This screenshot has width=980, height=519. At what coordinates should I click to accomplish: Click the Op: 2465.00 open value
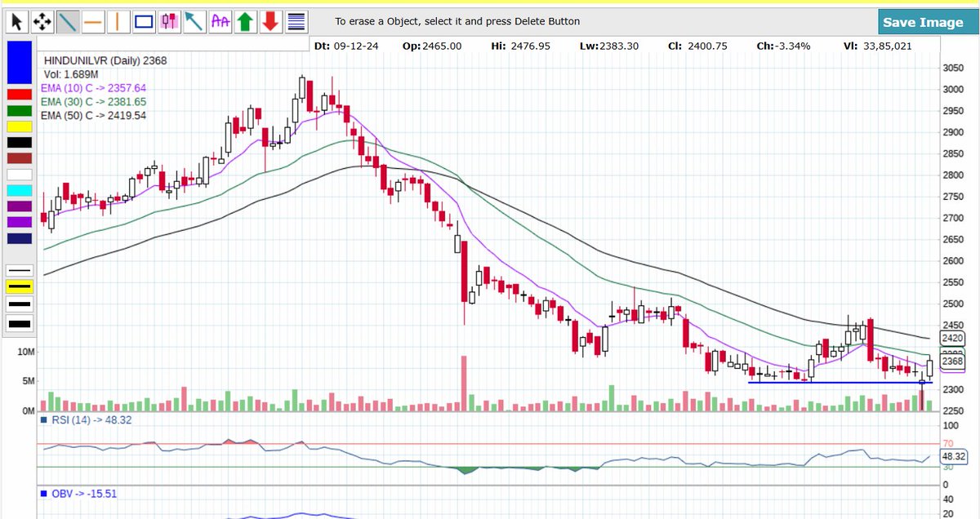coord(432,47)
